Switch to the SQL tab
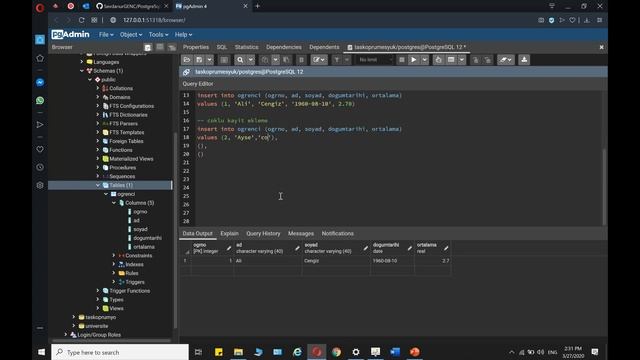Screen dimensions: 640x360 point(222,47)
